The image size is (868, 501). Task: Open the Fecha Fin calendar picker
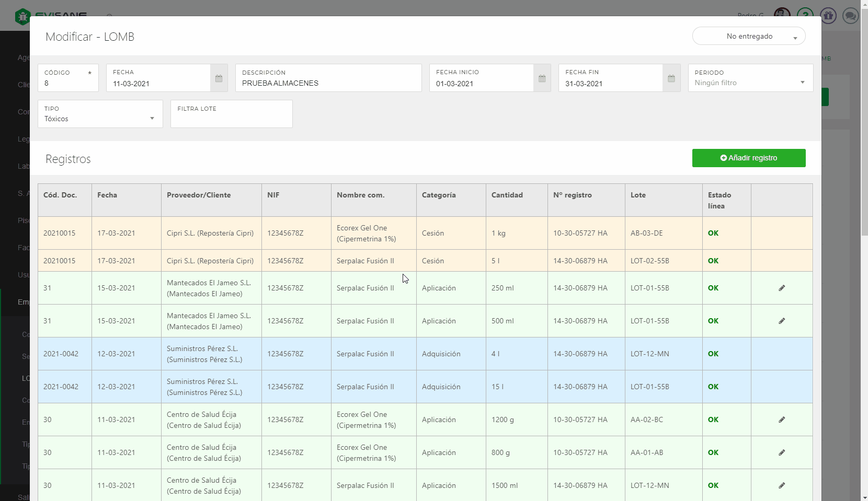pyautogui.click(x=671, y=78)
